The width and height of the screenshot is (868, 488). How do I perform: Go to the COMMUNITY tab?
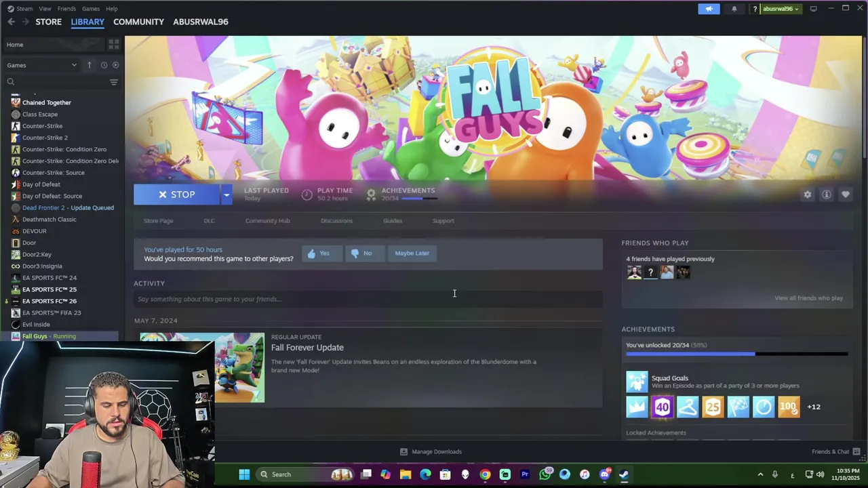pyautogui.click(x=138, y=22)
